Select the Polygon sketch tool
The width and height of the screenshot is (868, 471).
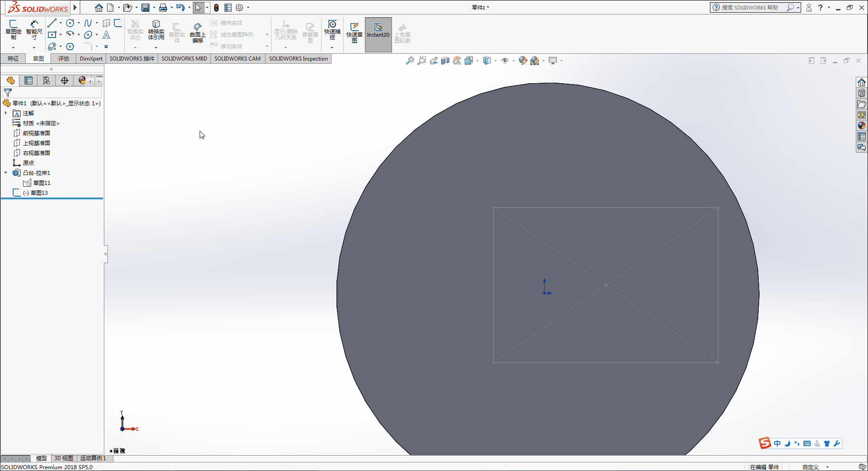[70, 47]
